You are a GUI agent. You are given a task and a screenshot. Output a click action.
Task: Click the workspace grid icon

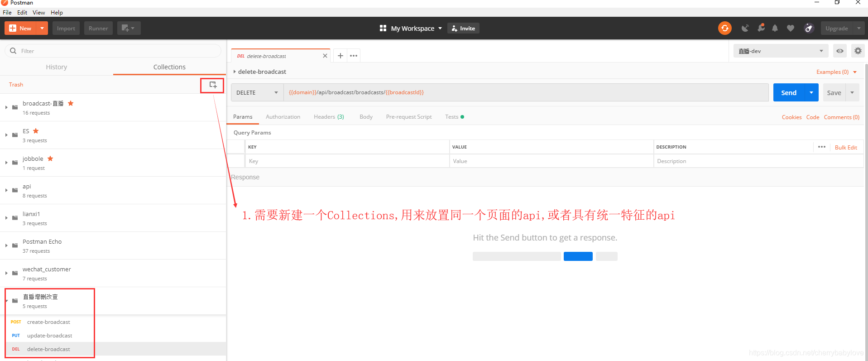[383, 28]
